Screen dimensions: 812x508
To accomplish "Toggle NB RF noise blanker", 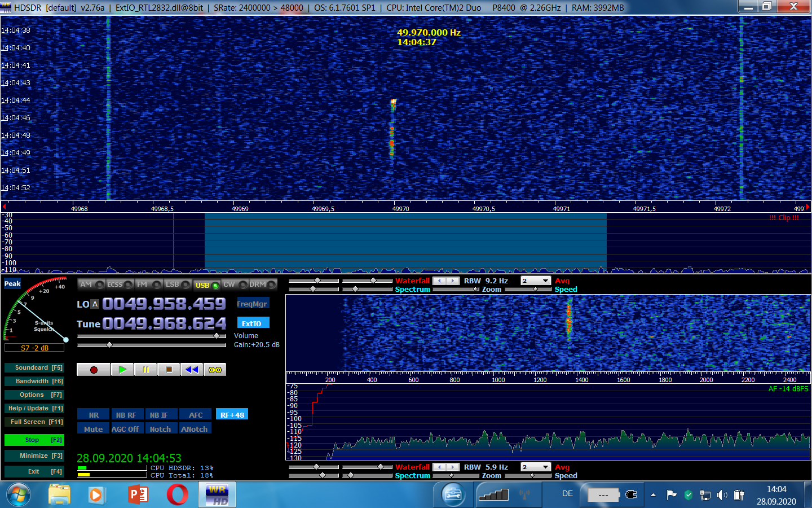I will point(126,415).
